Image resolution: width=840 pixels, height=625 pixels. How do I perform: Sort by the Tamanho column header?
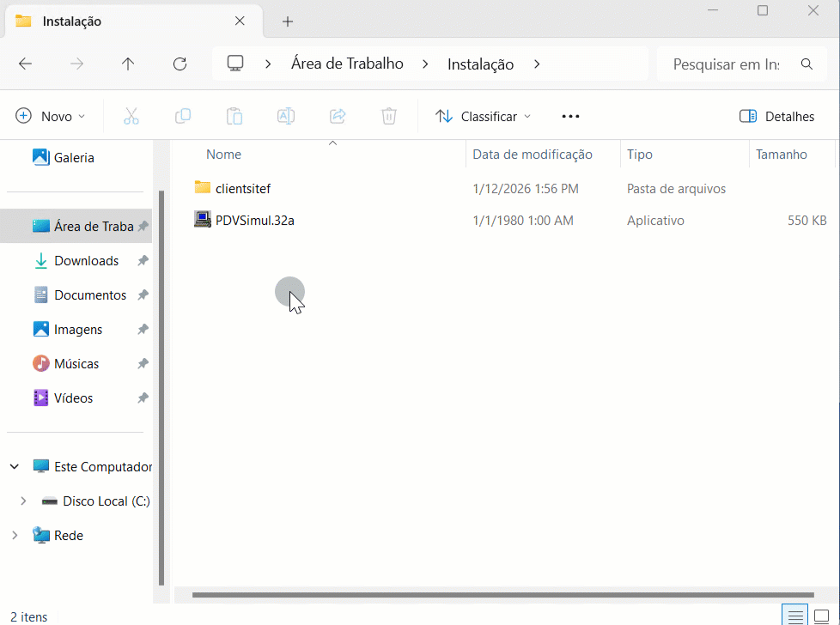pos(781,155)
